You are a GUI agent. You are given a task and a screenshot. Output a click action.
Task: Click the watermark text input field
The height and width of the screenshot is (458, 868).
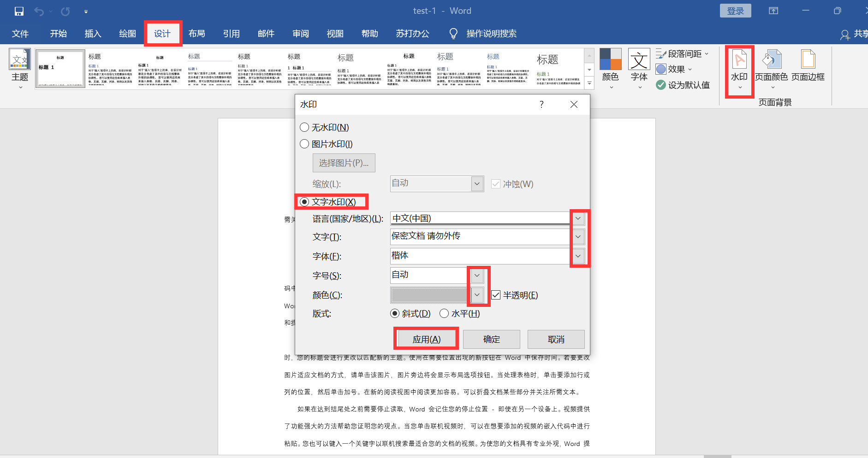[x=481, y=236]
